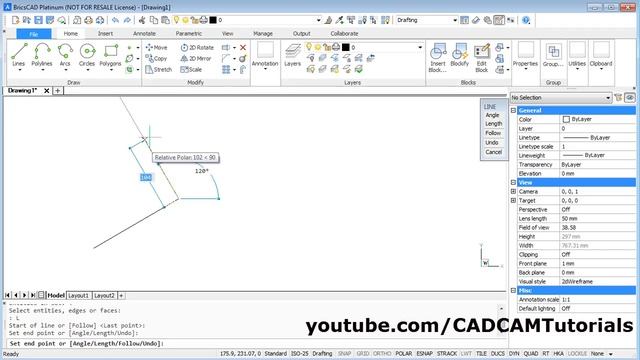Click the ByLayer Color property swatch
The image size is (640, 360).
pyautogui.click(x=566, y=119)
